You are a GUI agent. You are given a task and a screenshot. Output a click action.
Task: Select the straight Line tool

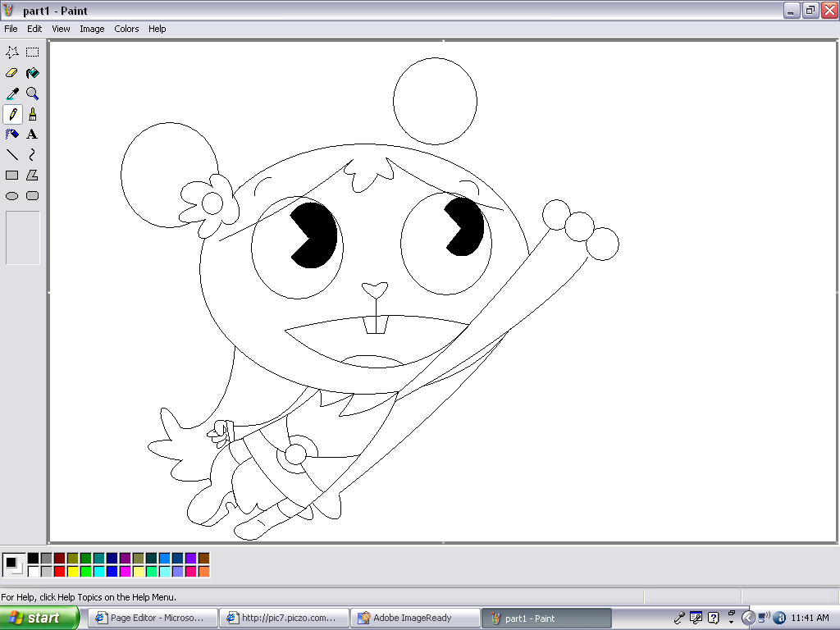tap(12, 155)
